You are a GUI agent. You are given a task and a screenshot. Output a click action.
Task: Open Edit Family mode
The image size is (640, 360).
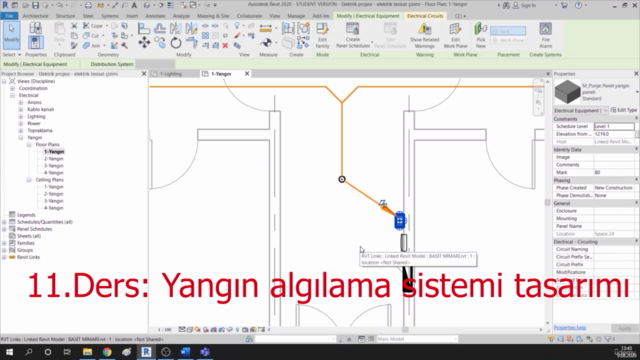coord(322,36)
